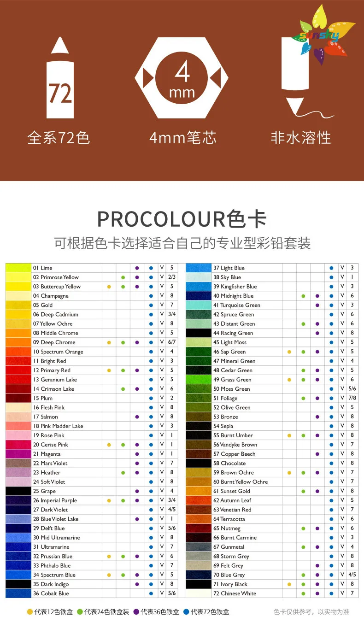Select the '非水溶性' caption
The height and width of the screenshot is (634, 364).
pos(301,138)
